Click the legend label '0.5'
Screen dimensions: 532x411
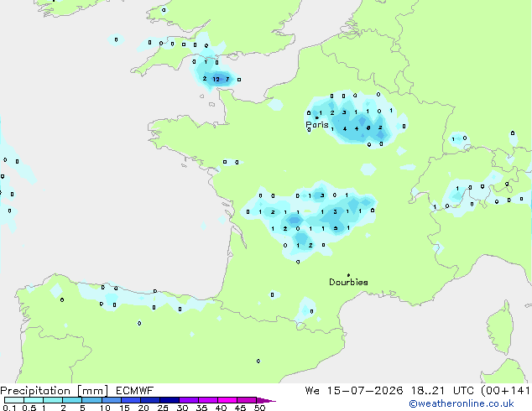pyautogui.click(x=29, y=408)
